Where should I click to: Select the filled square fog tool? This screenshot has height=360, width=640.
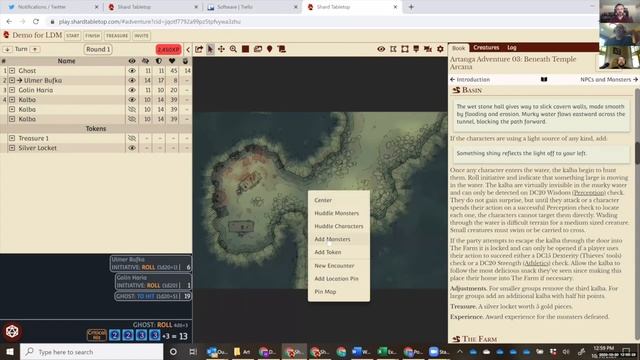point(245,49)
